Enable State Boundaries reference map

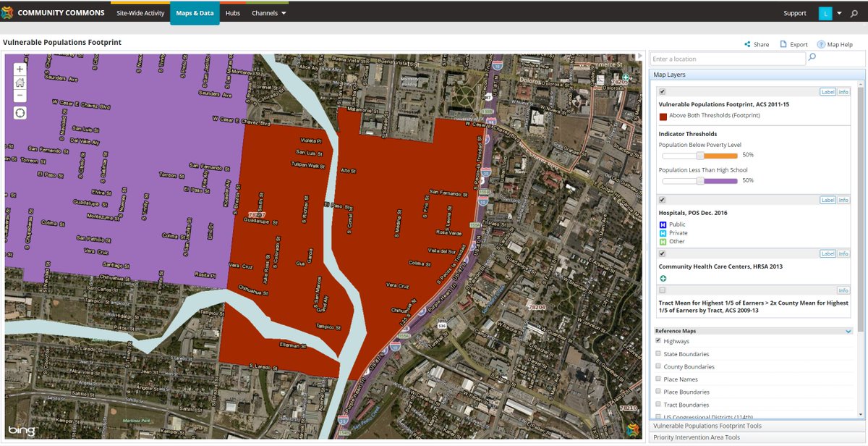[658, 353]
